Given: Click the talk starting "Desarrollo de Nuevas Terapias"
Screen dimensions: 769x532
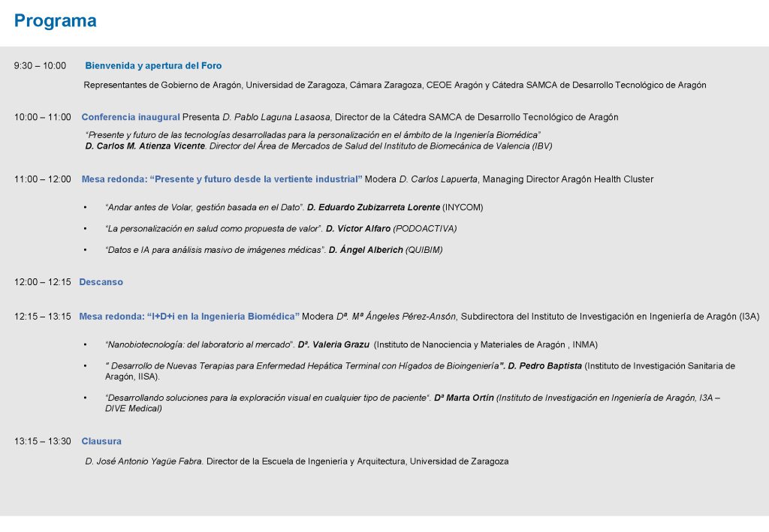Looking at the screenshot, I should point(305,366).
